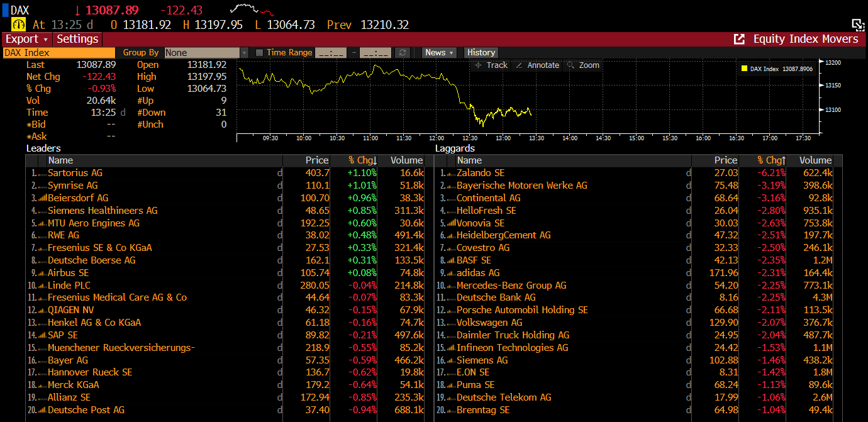Expand the Group By dropdown
This screenshot has width=868, height=422.
coord(244,53)
